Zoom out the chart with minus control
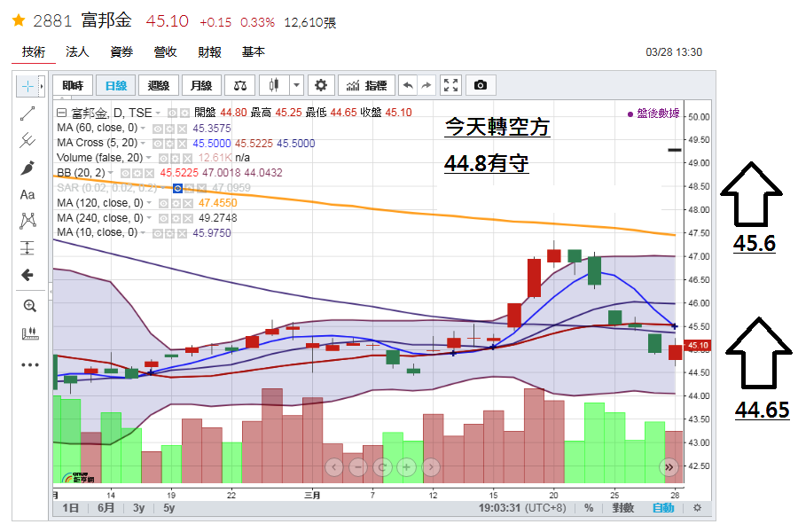 pyautogui.click(x=358, y=467)
